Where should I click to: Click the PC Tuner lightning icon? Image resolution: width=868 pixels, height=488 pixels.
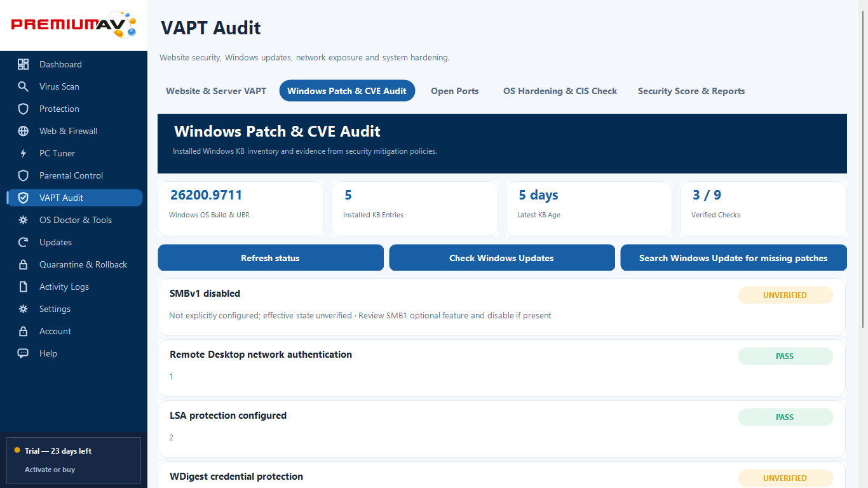24,153
